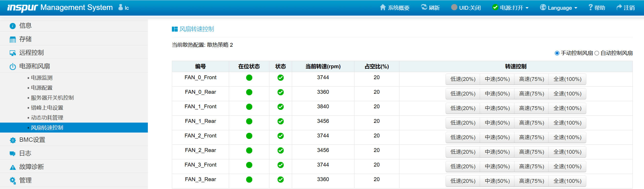
Task: Open 动态功耗管理 submenu item
Action: tap(47, 117)
